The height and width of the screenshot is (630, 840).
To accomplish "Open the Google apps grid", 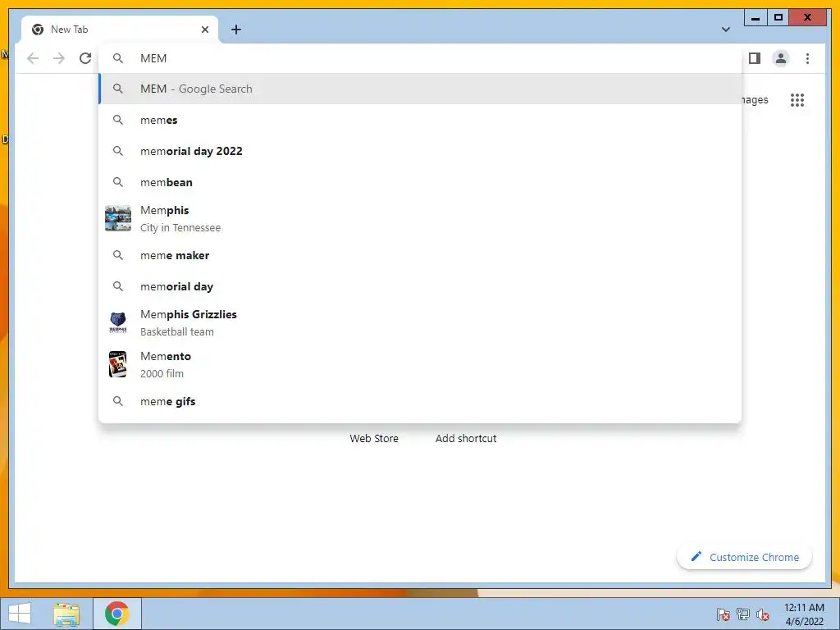I will point(797,99).
